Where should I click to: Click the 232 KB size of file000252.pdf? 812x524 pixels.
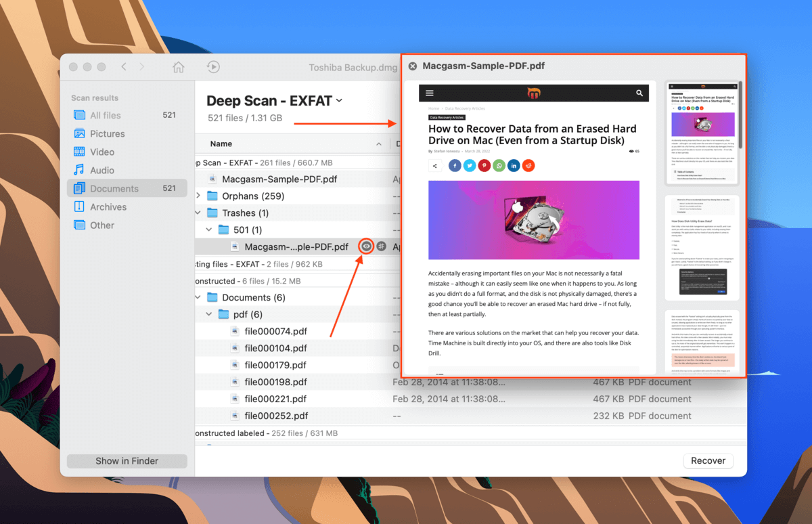point(607,416)
